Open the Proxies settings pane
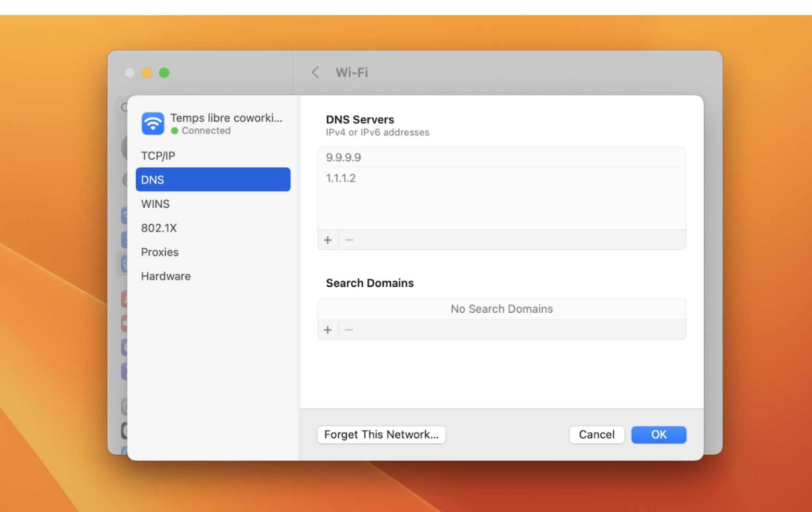812x512 pixels. click(x=160, y=252)
